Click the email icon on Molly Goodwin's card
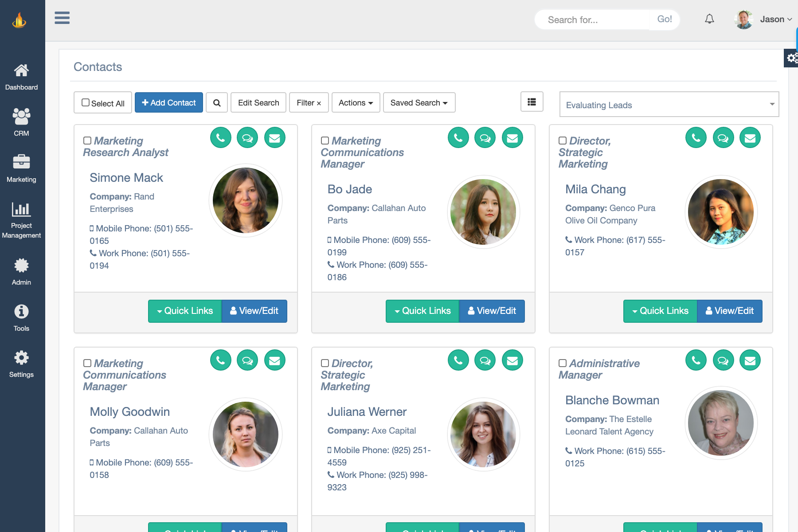 pos(274,360)
